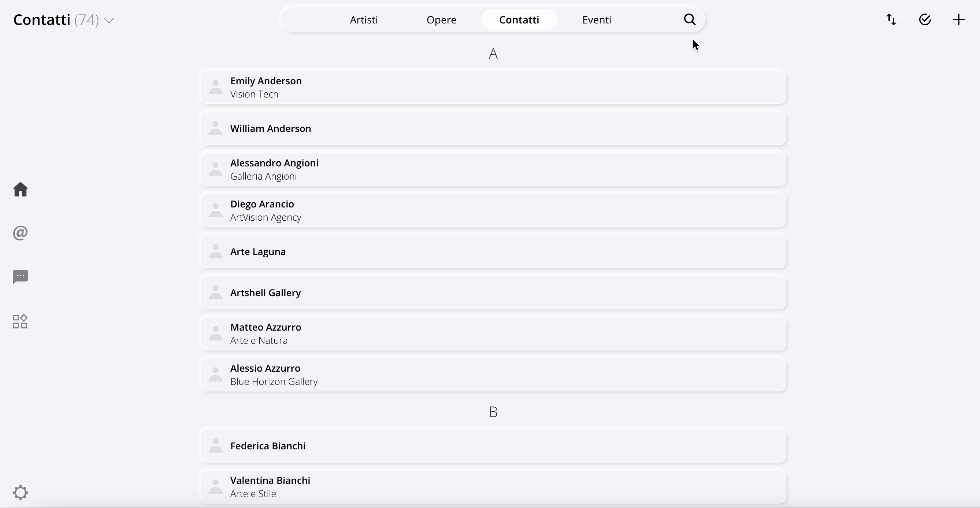Image resolution: width=980 pixels, height=508 pixels.
Task: Add a new contact with plus icon
Action: pyautogui.click(x=959, y=19)
